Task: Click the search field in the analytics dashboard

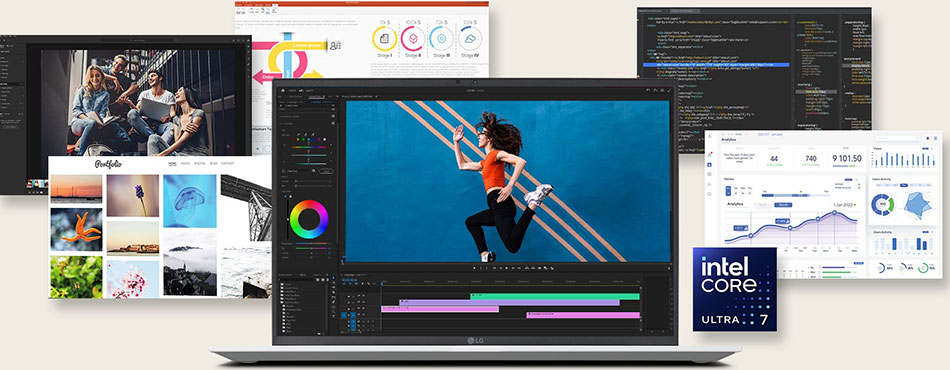Action: click(x=897, y=138)
